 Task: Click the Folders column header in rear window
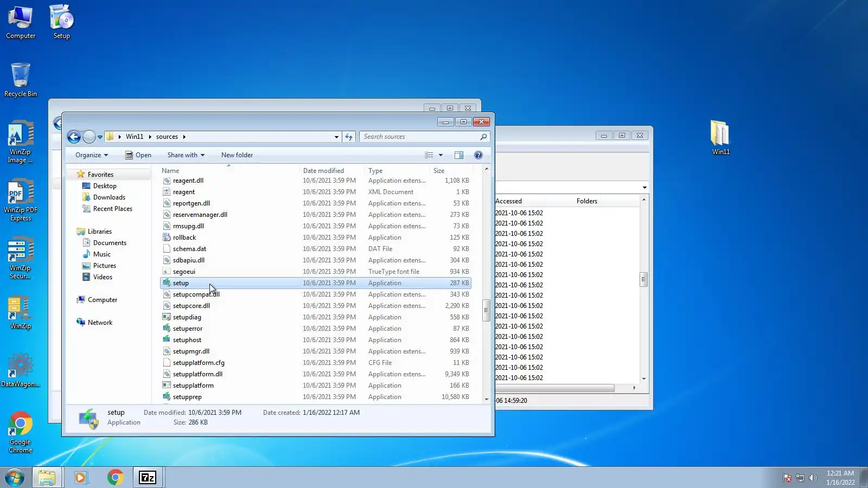click(x=587, y=201)
